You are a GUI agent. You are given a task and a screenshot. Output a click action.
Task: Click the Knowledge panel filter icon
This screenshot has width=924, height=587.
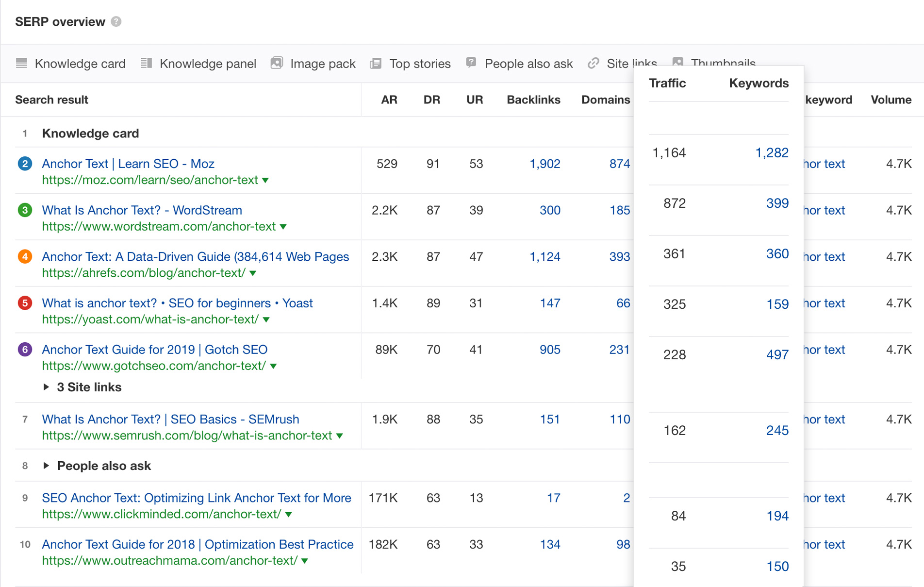[x=146, y=63]
